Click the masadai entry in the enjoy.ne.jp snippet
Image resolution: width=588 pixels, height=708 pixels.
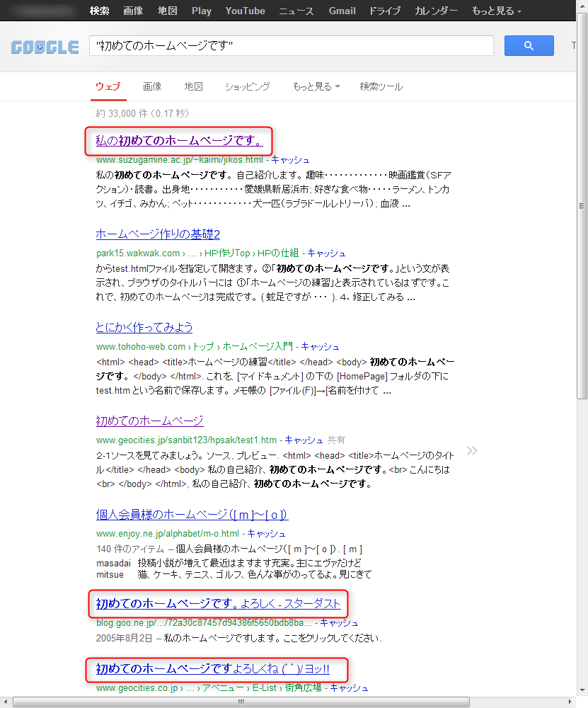(x=113, y=563)
